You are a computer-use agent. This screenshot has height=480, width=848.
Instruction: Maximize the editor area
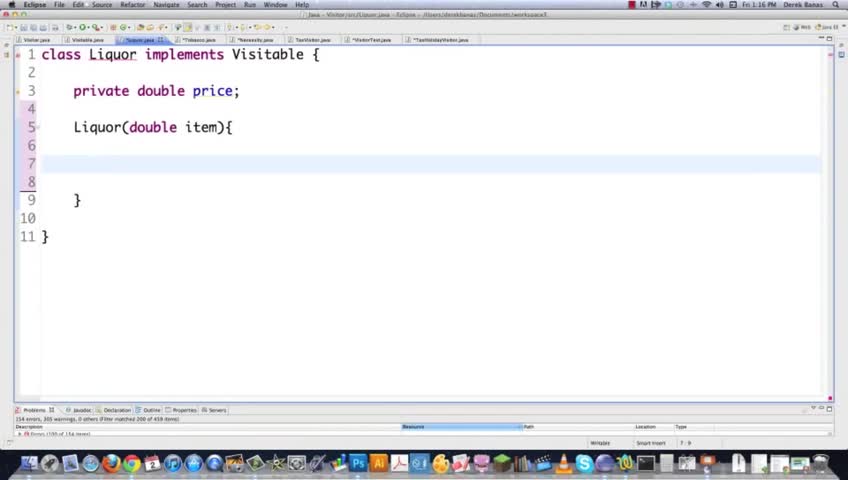point(830,39)
